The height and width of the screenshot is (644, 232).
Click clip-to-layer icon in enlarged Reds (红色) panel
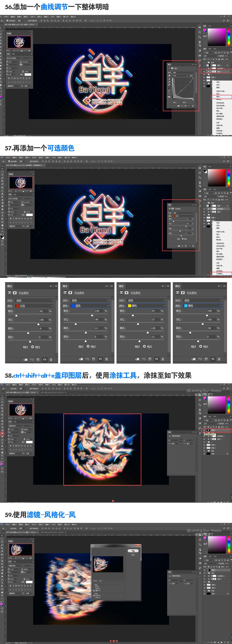pyautogui.click(x=25, y=360)
